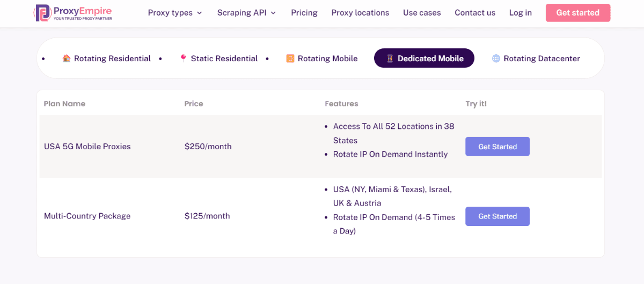This screenshot has width=644, height=284.
Task: Click the house icon beside Rotating Residential
Action: (67, 58)
